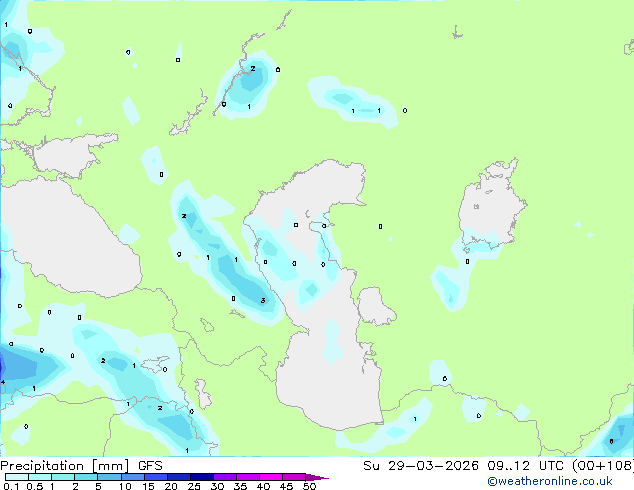
Task: Select the 1–2 mm legend color box
Action: 63,477
